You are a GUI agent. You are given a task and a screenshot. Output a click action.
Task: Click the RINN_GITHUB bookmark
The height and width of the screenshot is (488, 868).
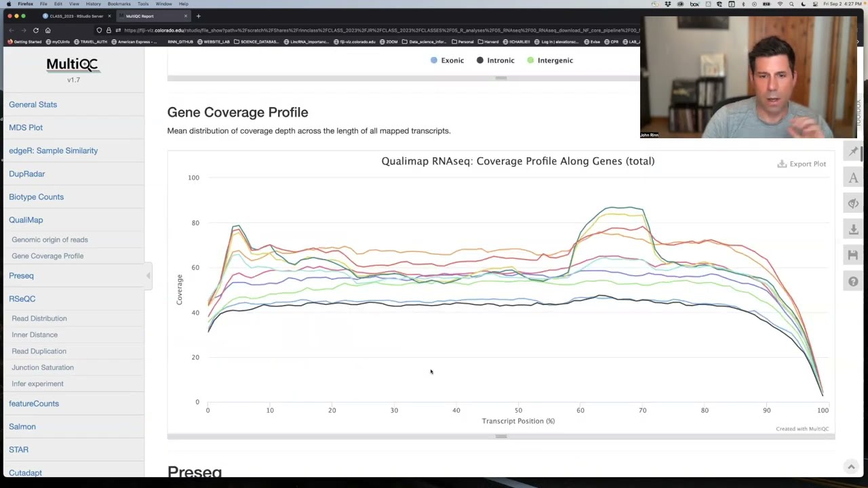[x=180, y=41]
